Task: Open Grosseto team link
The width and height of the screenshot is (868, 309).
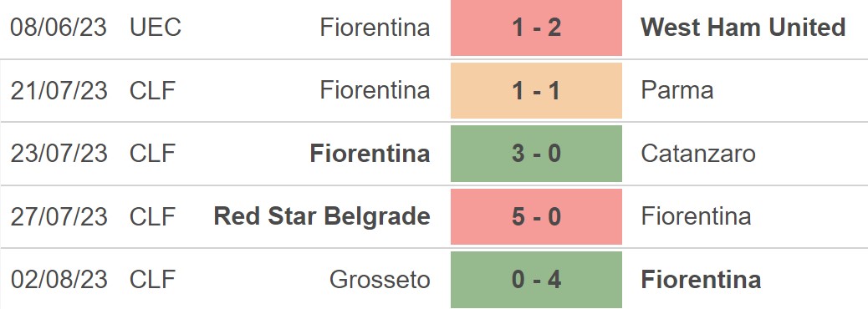Action: coord(380,279)
